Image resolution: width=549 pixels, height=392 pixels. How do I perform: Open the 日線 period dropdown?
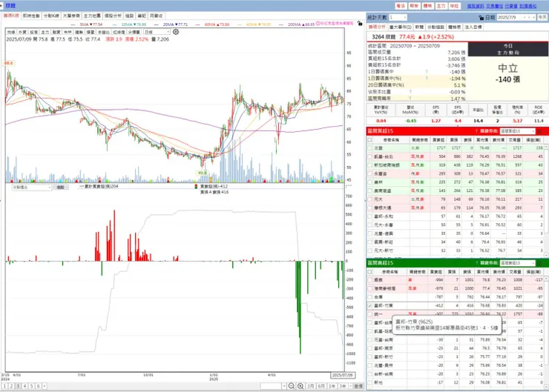click(157, 32)
